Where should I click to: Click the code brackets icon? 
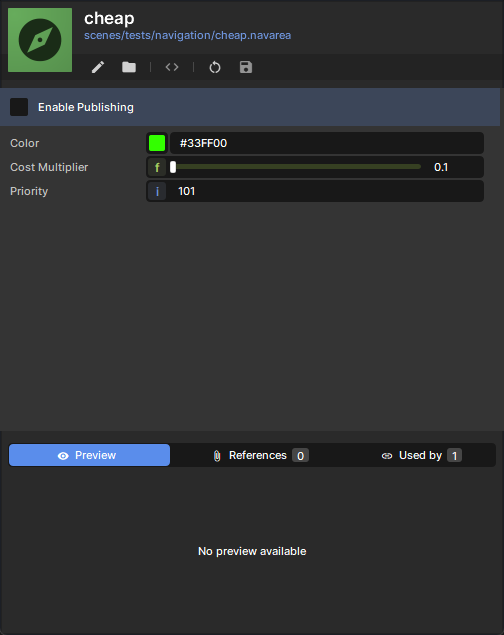pos(172,67)
